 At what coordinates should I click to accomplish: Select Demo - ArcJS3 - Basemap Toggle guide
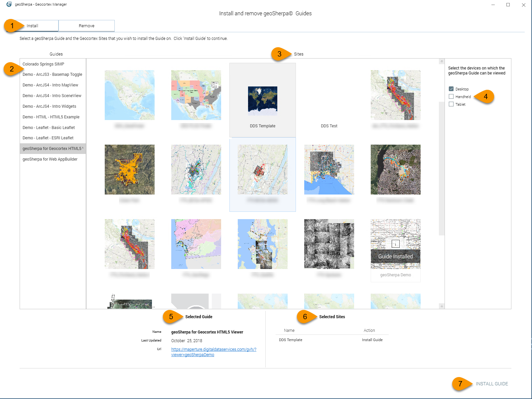coord(53,74)
